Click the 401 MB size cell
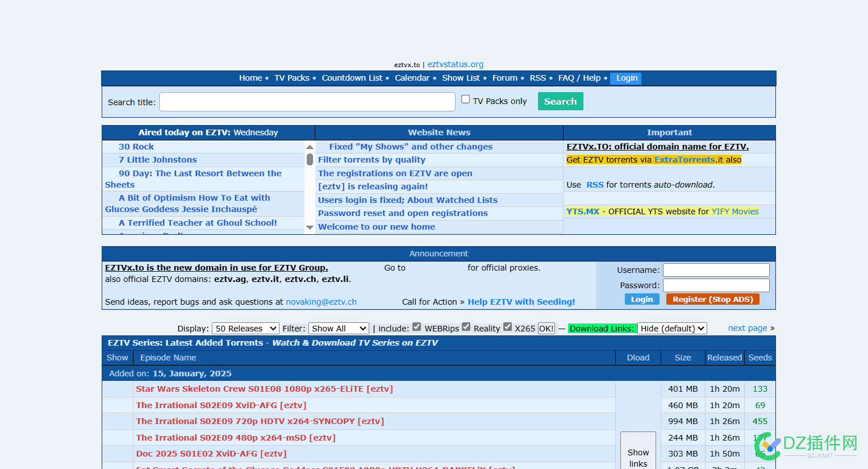Image resolution: width=868 pixels, height=469 pixels. coord(683,389)
